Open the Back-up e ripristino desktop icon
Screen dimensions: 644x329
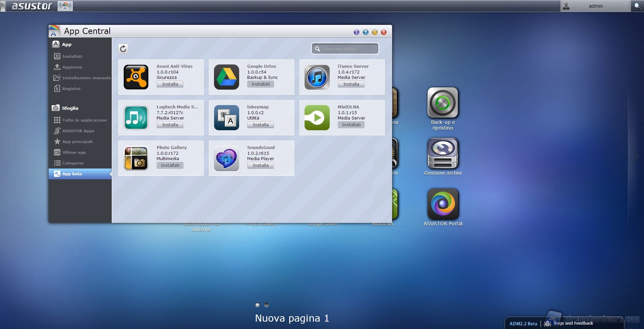pos(443,103)
